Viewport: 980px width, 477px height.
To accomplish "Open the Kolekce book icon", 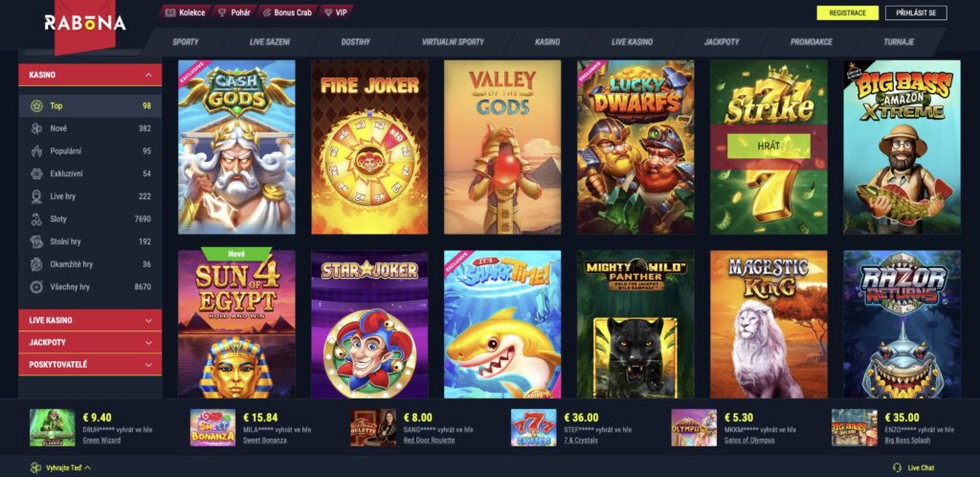I will (170, 12).
